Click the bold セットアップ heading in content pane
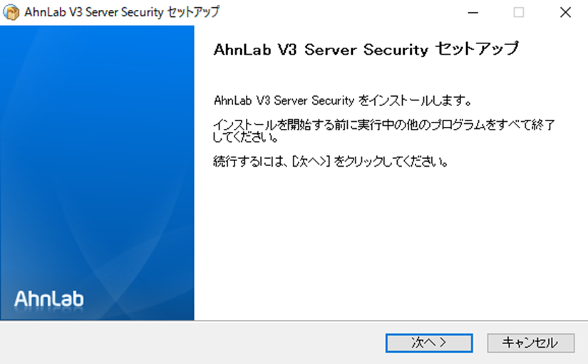588x364 pixels. pyautogui.click(x=478, y=49)
